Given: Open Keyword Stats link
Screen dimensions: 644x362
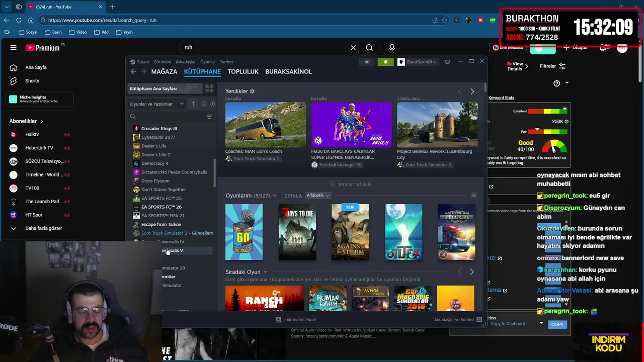Looking at the screenshot, I should pyautogui.click(x=501, y=98).
